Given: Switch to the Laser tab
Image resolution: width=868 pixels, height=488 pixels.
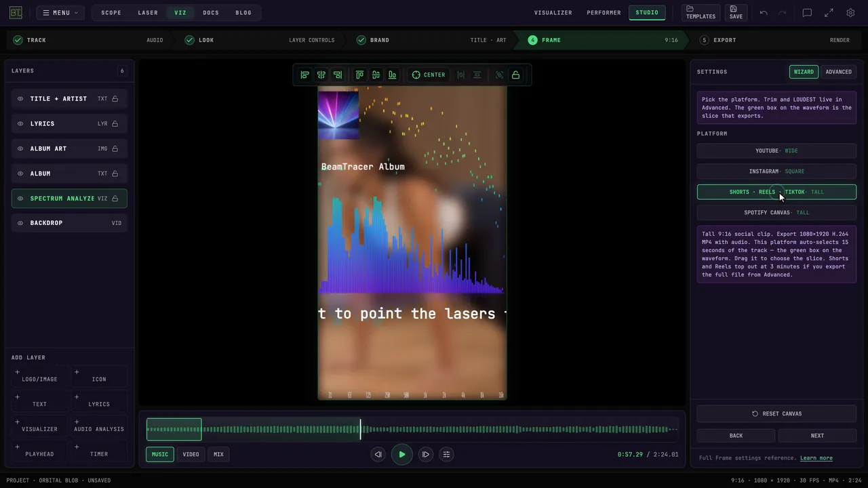Looking at the screenshot, I should (148, 12).
